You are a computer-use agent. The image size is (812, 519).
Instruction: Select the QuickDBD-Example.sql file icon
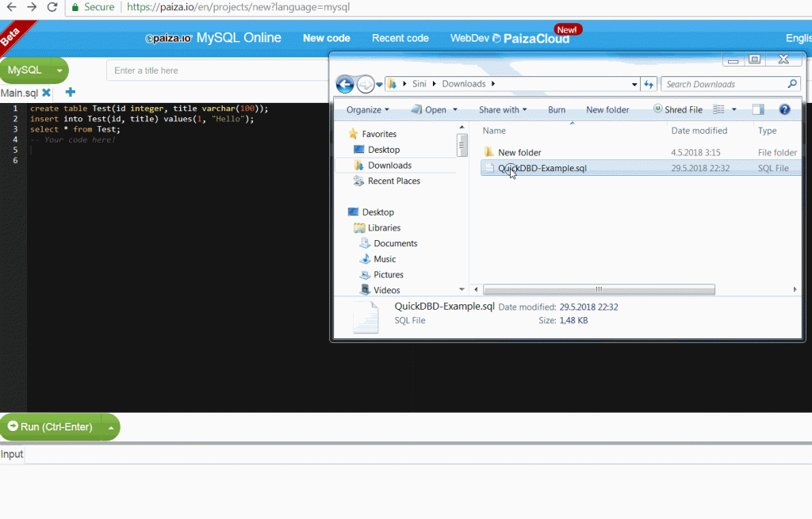(x=490, y=168)
